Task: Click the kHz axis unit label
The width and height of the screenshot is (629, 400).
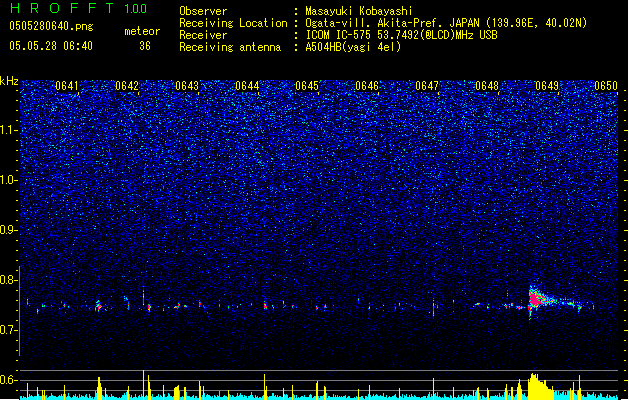Action: pyautogui.click(x=9, y=81)
